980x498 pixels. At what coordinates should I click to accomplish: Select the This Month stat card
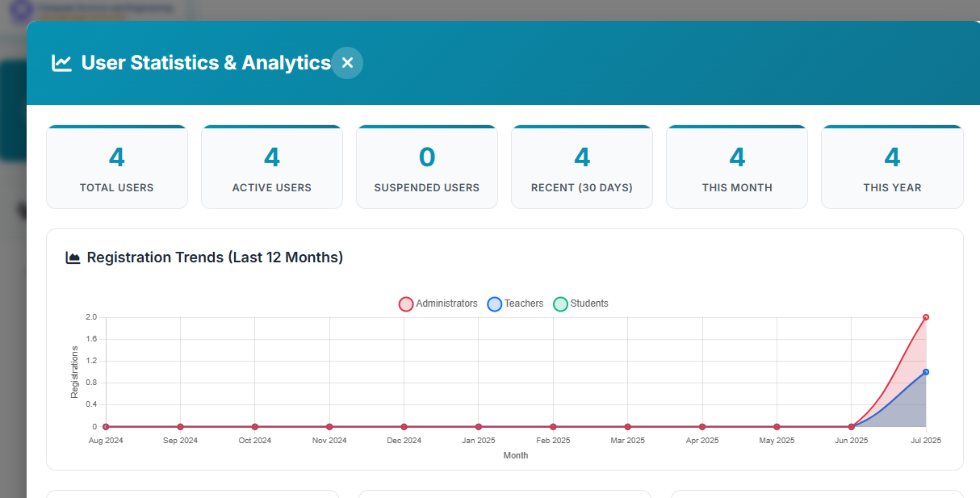click(737, 168)
